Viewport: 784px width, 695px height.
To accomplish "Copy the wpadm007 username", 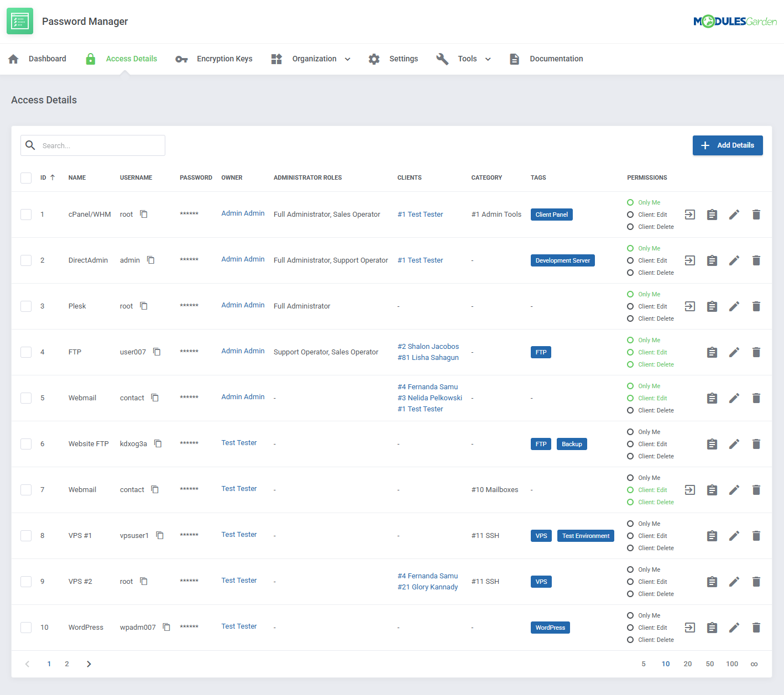I will [166, 627].
